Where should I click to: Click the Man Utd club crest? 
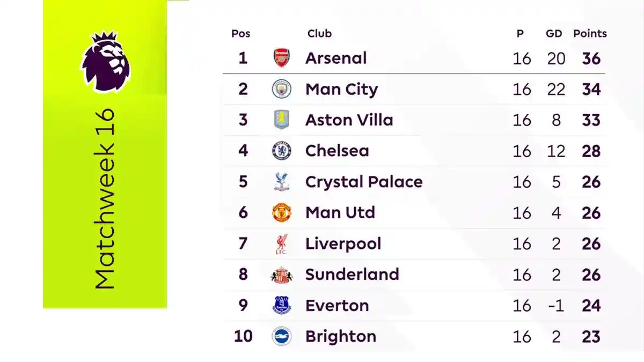tap(281, 213)
